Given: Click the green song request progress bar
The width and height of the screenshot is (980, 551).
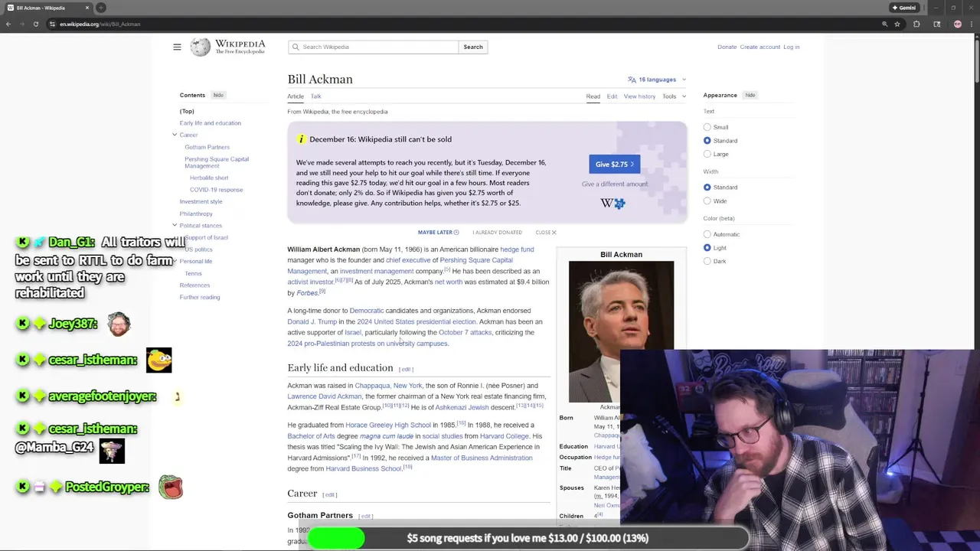Looking at the screenshot, I should [x=336, y=538].
